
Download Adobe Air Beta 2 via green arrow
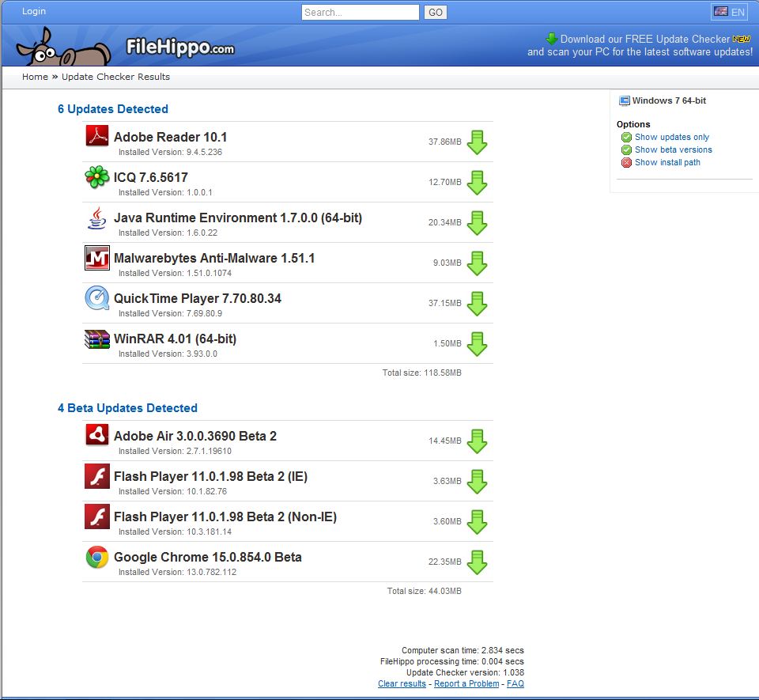(x=477, y=441)
